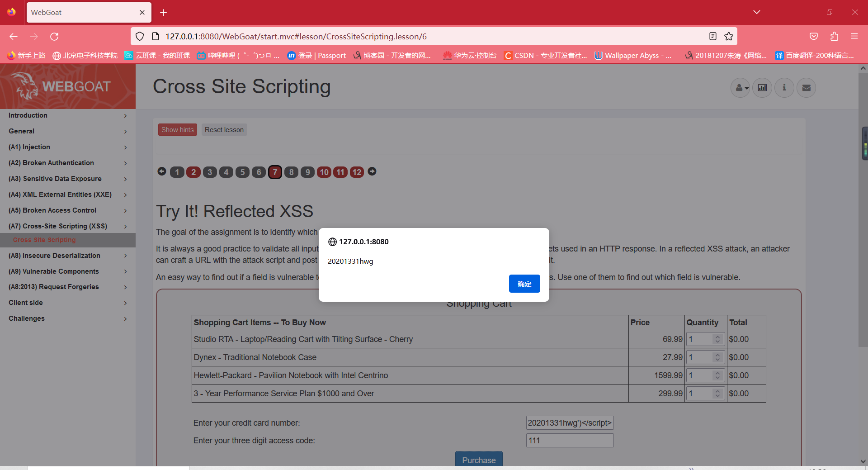868x470 pixels.
Task: Click the Show hints button
Action: coord(178,130)
